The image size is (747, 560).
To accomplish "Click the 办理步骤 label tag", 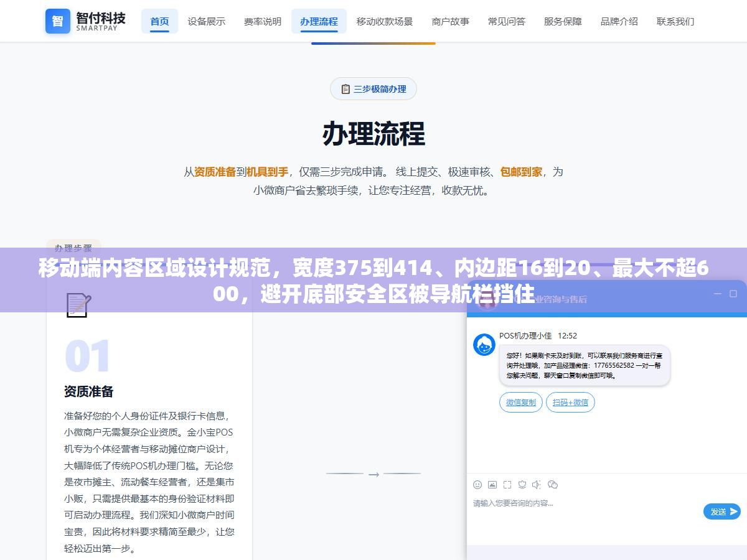I will pos(73,247).
